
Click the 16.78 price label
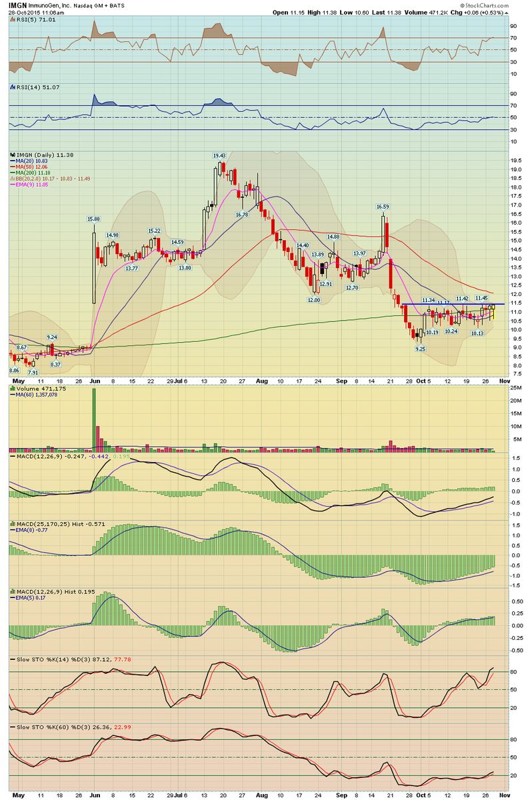[x=241, y=215]
